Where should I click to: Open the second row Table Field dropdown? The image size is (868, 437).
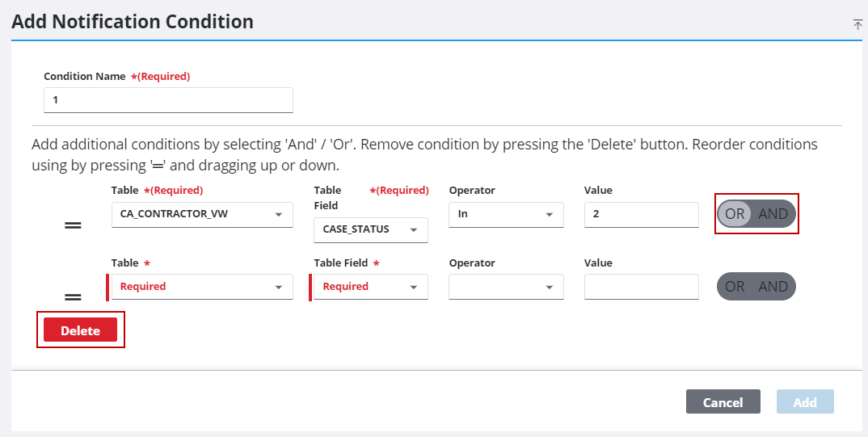coord(370,287)
